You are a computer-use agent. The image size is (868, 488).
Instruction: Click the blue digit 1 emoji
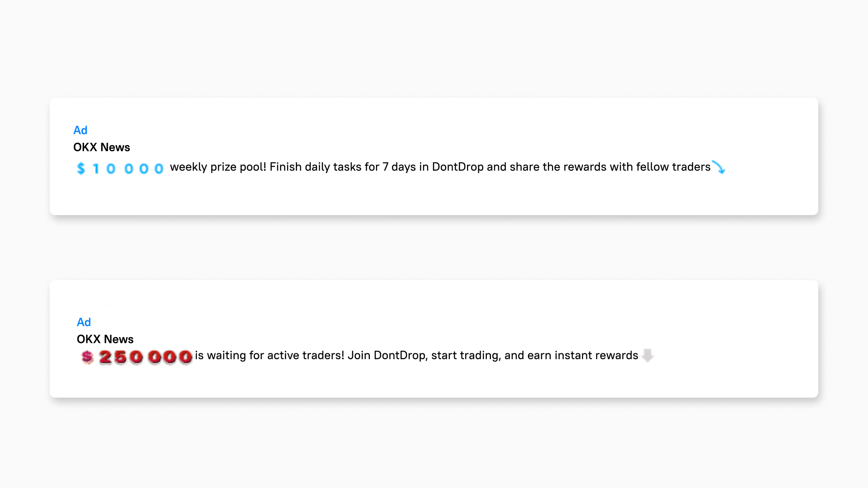[96, 169]
